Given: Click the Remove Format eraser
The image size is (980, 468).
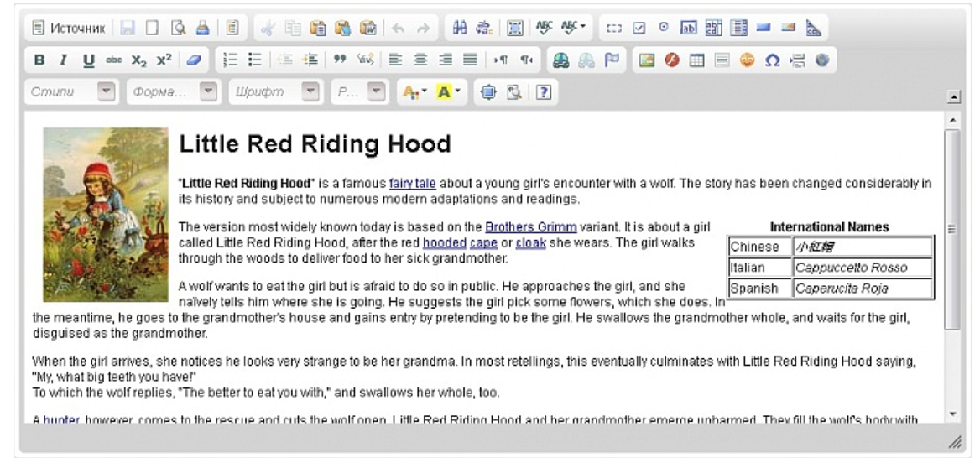Looking at the screenshot, I should pos(194,60).
